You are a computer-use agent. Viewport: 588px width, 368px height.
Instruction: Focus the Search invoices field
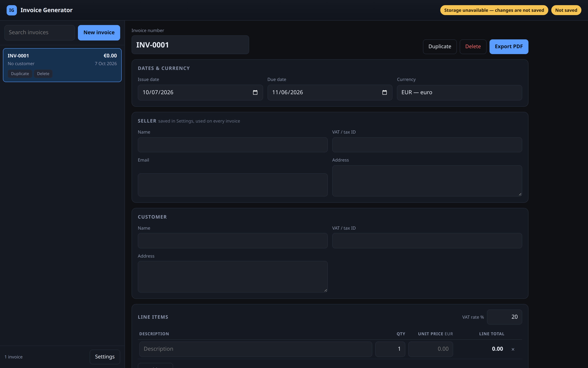point(40,33)
